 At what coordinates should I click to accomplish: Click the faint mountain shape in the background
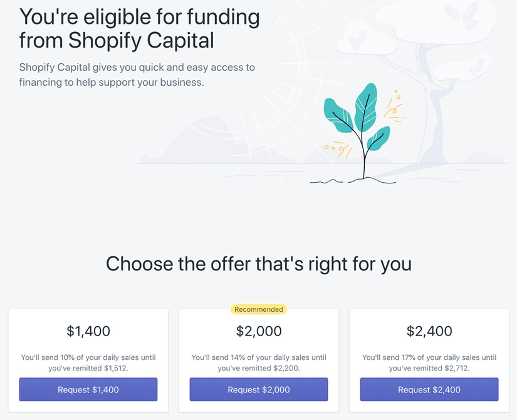(x=182, y=141)
